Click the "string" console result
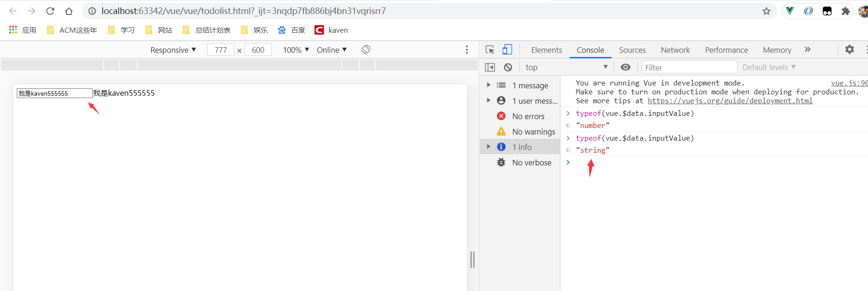 (x=593, y=150)
